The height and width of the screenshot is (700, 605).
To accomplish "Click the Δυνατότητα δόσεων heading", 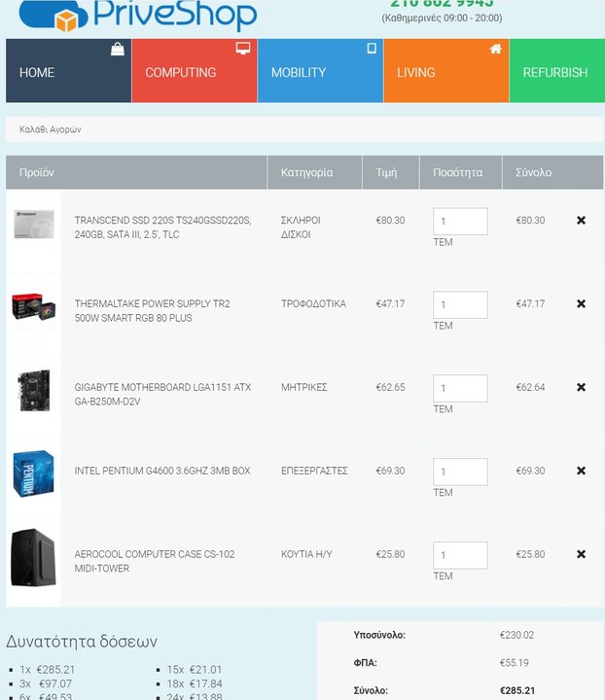I will tap(82, 642).
